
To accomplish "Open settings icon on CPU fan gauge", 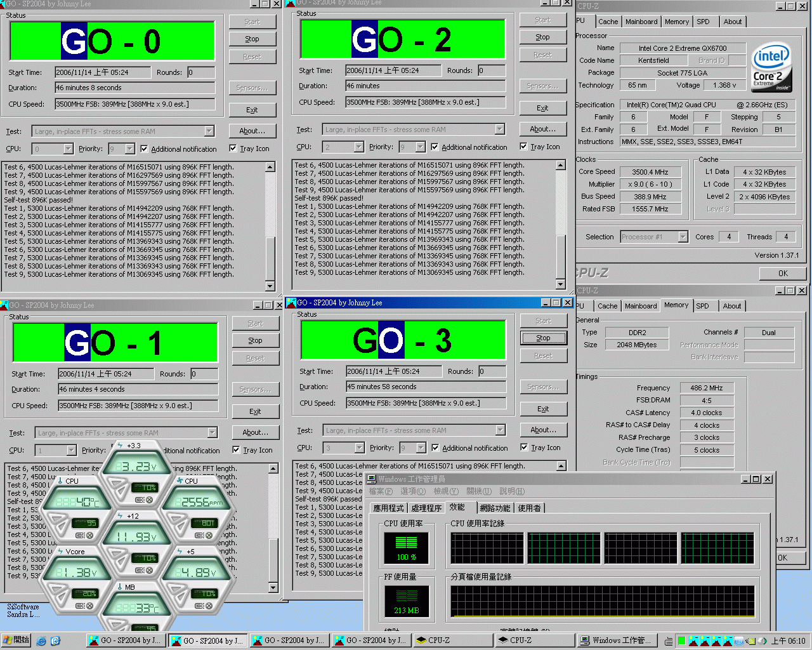I will tap(199, 535).
